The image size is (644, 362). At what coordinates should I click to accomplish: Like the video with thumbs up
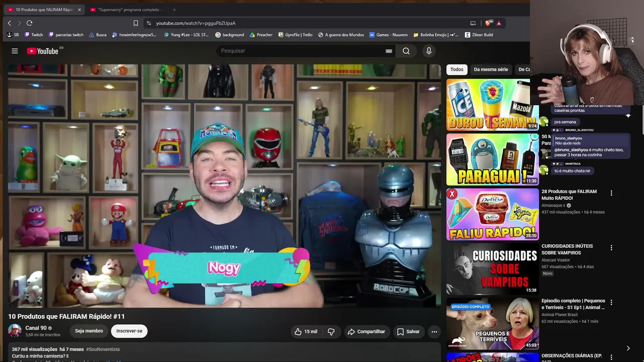coord(306,331)
